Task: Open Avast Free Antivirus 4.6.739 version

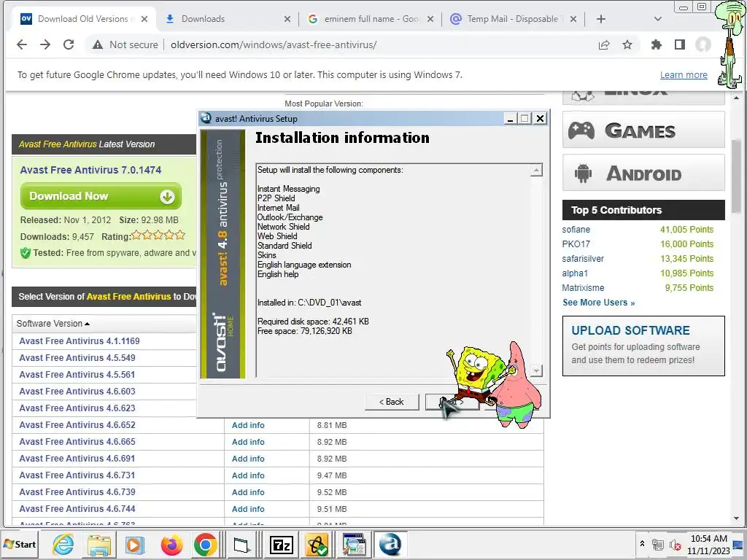Action: click(x=77, y=492)
